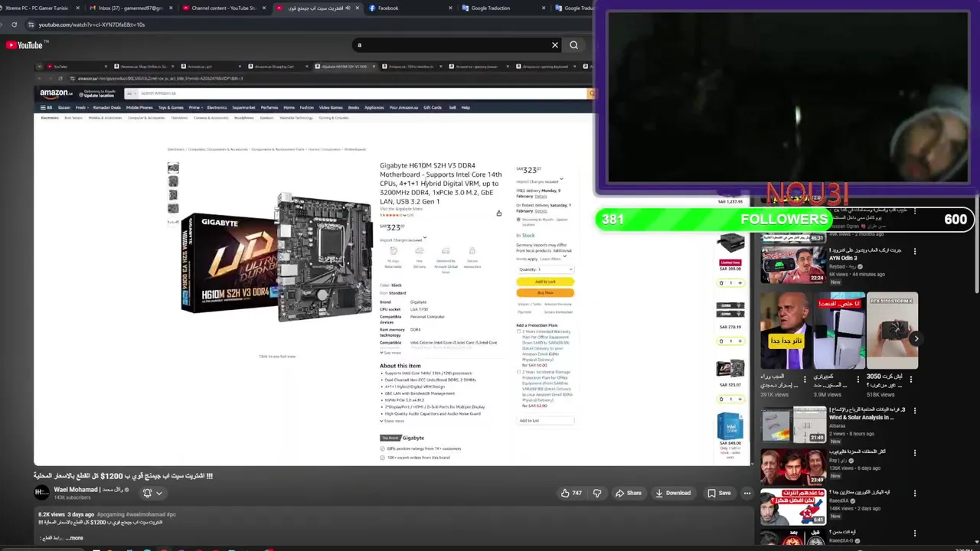The image size is (980, 551).
Task: Open site info icon beside the URL
Action: pyautogui.click(x=31, y=24)
